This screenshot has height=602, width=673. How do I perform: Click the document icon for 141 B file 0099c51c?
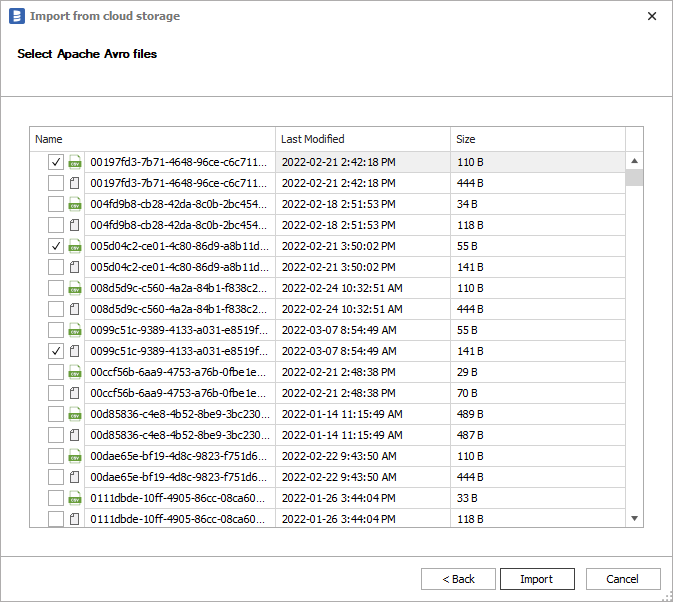click(x=74, y=351)
